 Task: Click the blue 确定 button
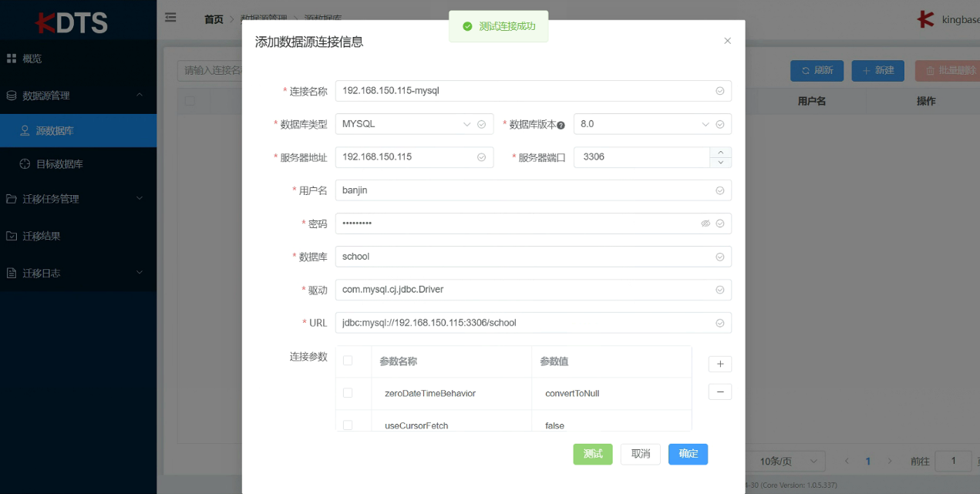tap(688, 454)
